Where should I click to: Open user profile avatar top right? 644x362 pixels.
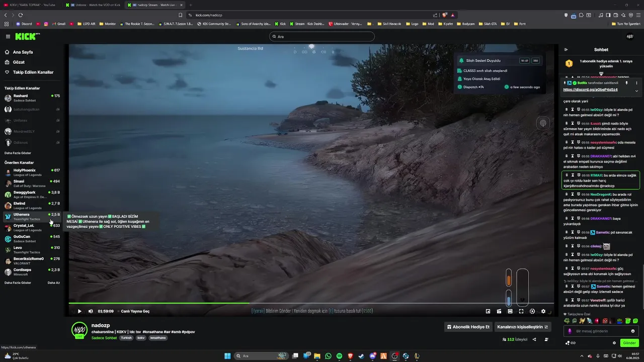click(630, 36)
